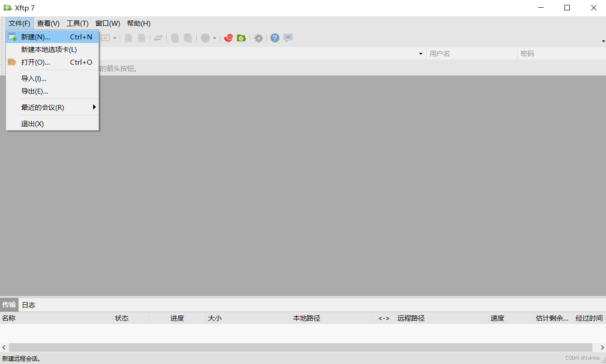Switch to the 传输 tab
This screenshot has height=364, width=606.
(9, 305)
